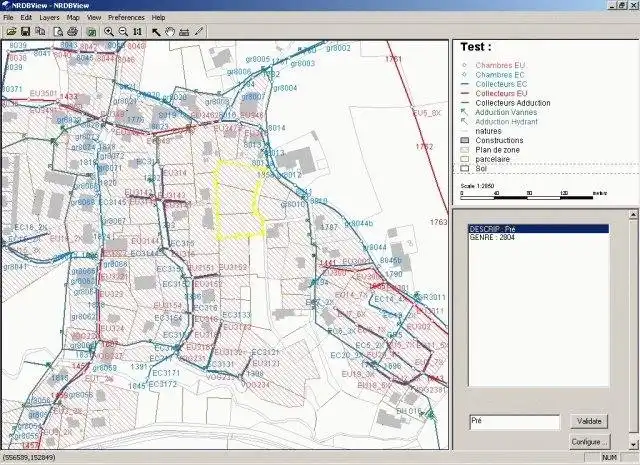The height and width of the screenshot is (465, 640).
Task: Select the arrow pointer selection tool
Action: pos(156,32)
